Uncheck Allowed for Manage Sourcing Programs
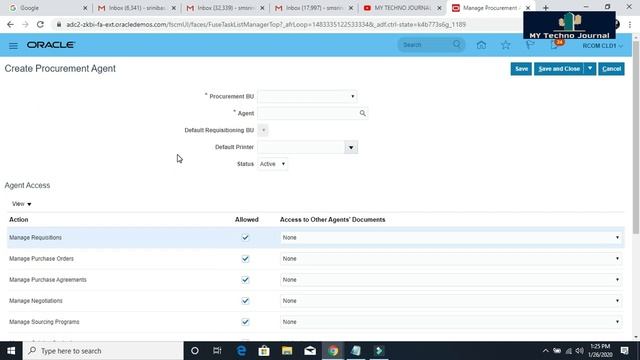640x360 pixels. pos(245,322)
